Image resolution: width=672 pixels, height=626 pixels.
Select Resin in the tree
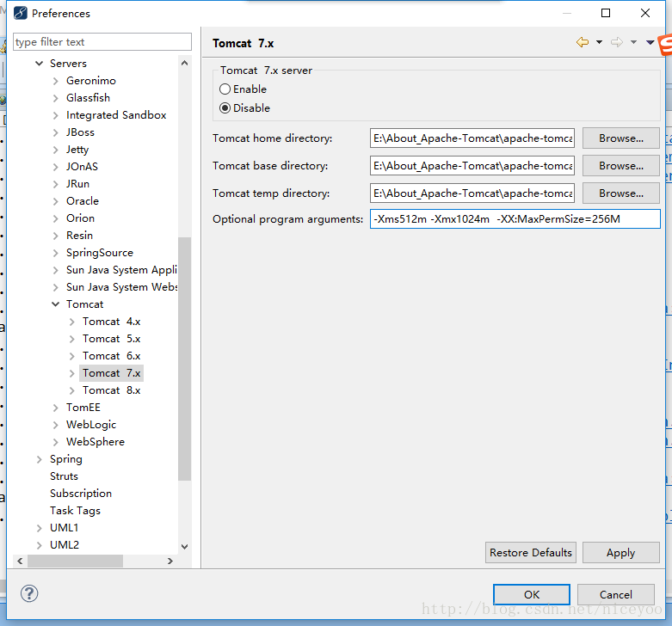tap(79, 235)
